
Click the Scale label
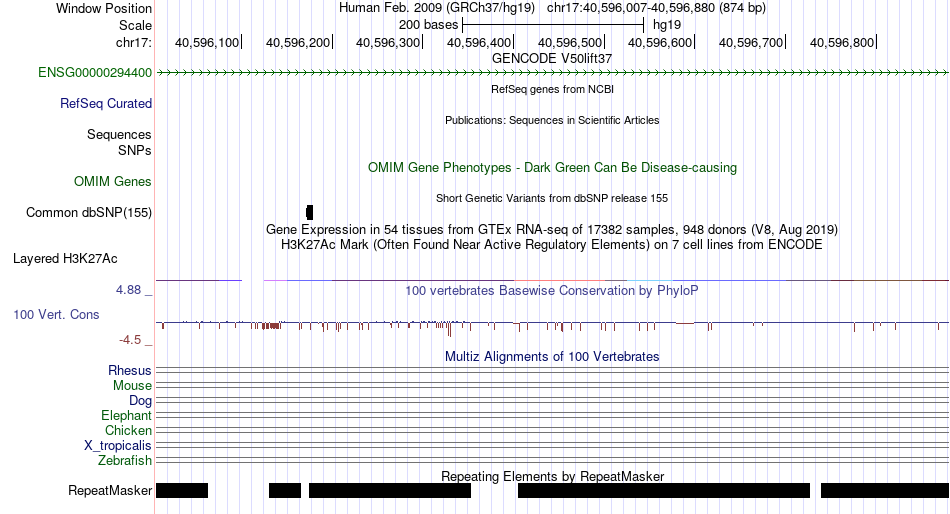point(135,25)
